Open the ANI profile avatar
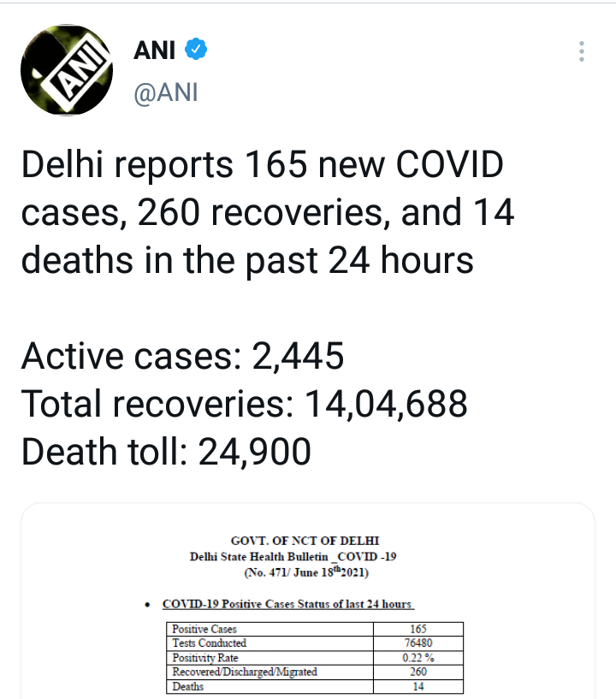The width and height of the screenshot is (616, 699). point(67,70)
